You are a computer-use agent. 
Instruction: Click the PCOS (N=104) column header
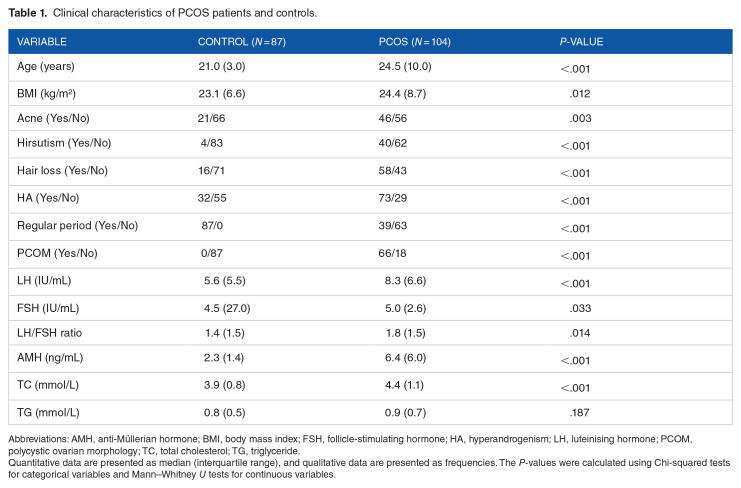click(411, 42)
